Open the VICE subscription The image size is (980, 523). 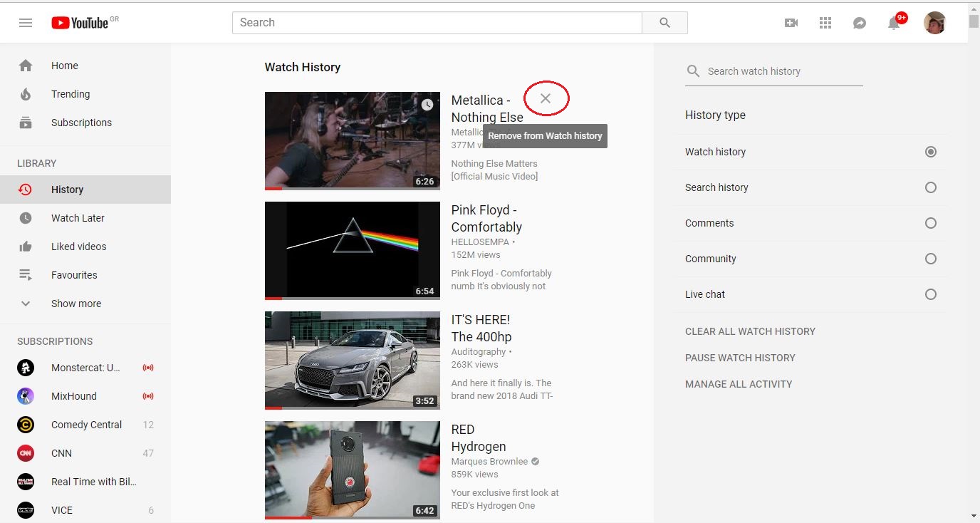[85, 510]
